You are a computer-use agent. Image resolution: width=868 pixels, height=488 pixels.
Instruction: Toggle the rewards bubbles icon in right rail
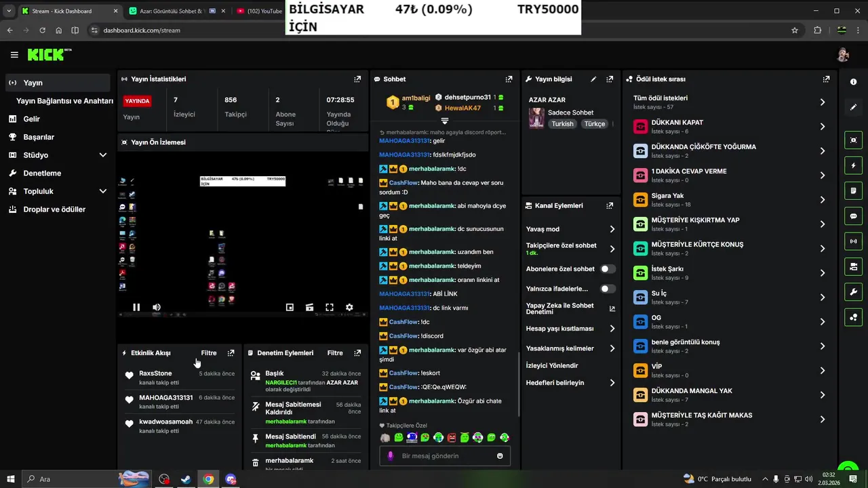pyautogui.click(x=853, y=317)
